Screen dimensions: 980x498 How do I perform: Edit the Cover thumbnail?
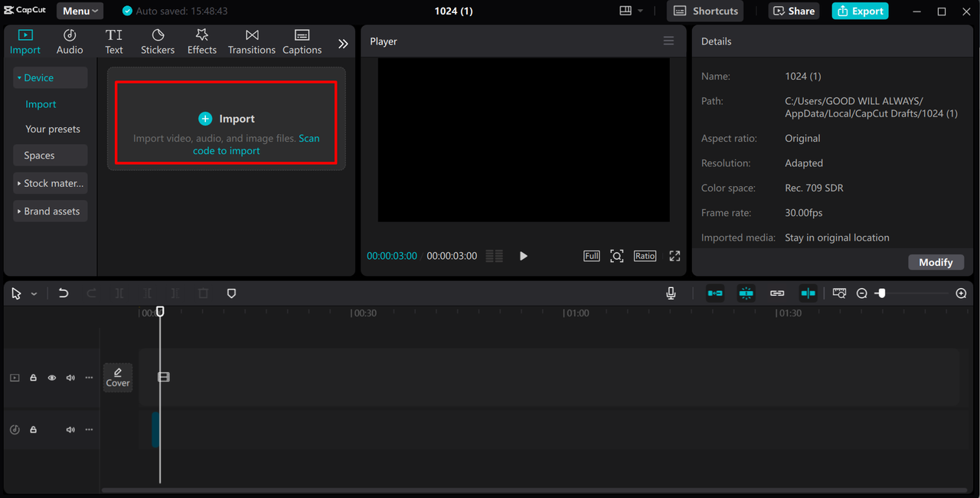click(118, 377)
